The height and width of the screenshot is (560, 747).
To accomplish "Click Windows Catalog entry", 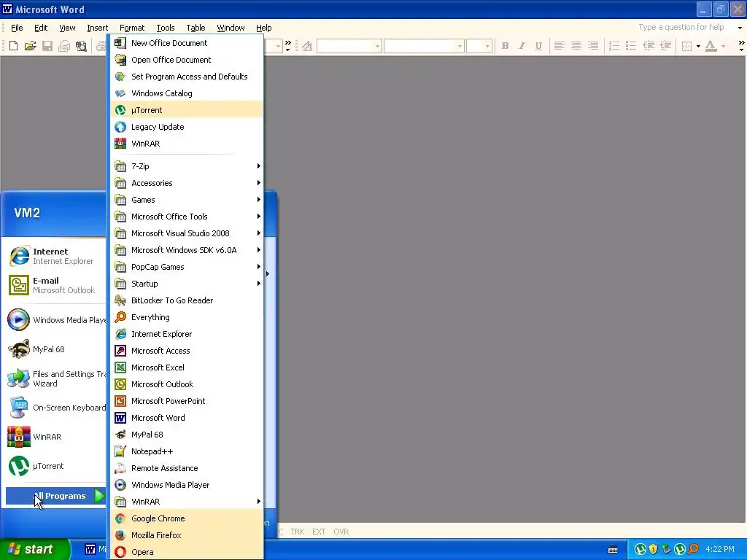I will (x=187, y=93).
